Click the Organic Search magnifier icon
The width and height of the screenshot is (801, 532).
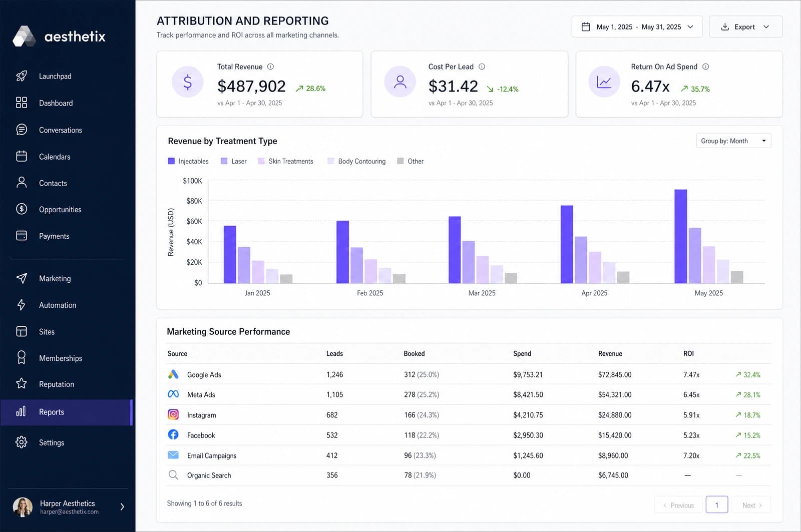[x=173, y=475]
